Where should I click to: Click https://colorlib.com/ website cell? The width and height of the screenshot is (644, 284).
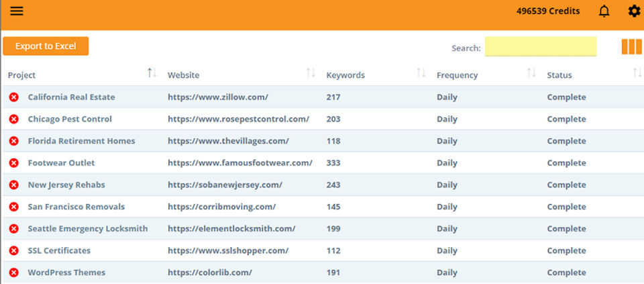[x=210, y=273]
